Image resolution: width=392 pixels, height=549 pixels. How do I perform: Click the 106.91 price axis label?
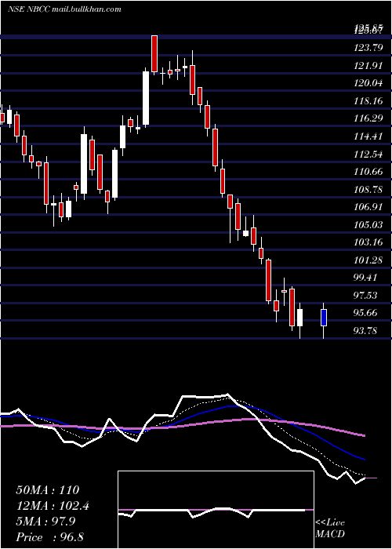click(x=368, y=206)
